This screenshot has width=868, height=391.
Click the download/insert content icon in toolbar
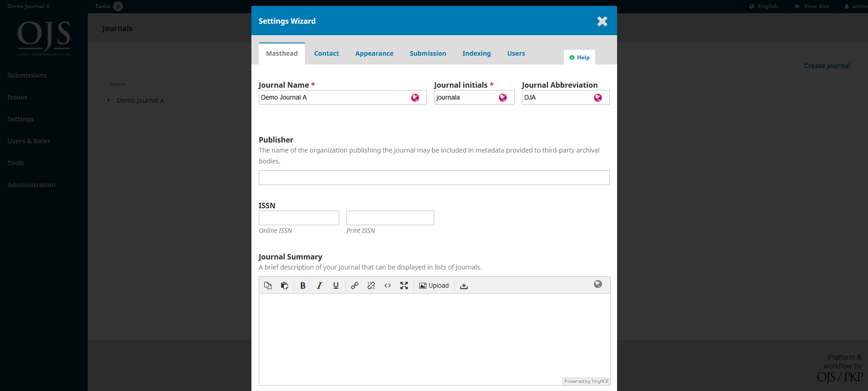(464, 285)
